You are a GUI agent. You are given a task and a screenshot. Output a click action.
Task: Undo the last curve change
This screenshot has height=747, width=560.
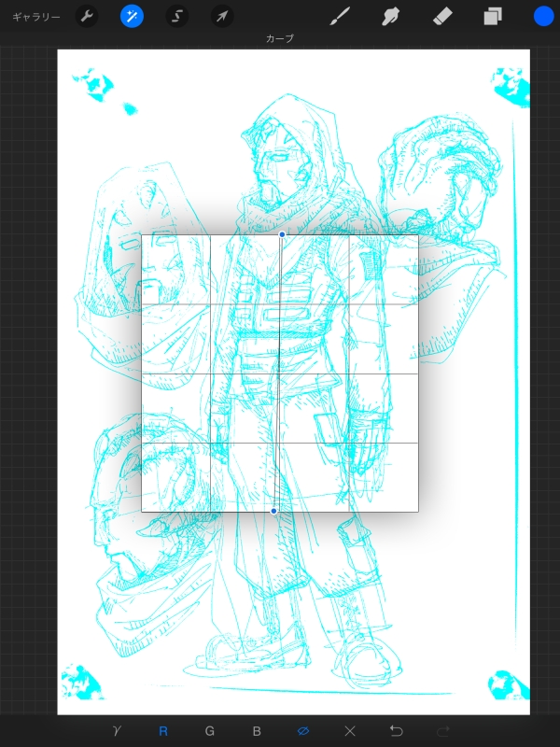point(397,731)
